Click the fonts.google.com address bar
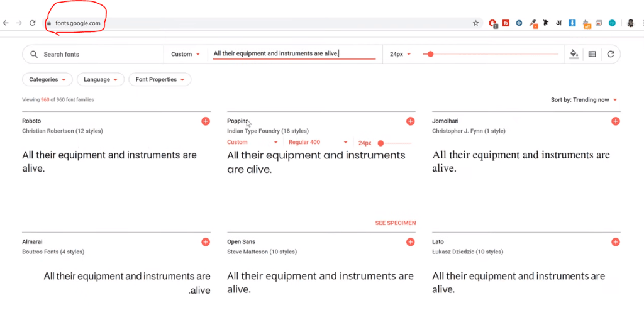 (x=263, y=23)
